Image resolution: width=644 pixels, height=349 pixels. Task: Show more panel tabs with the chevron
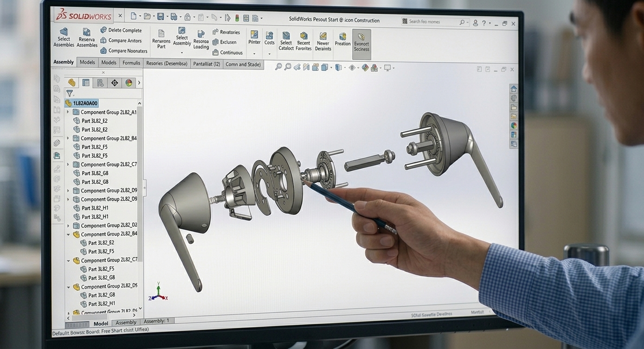(x=139, y=83)
